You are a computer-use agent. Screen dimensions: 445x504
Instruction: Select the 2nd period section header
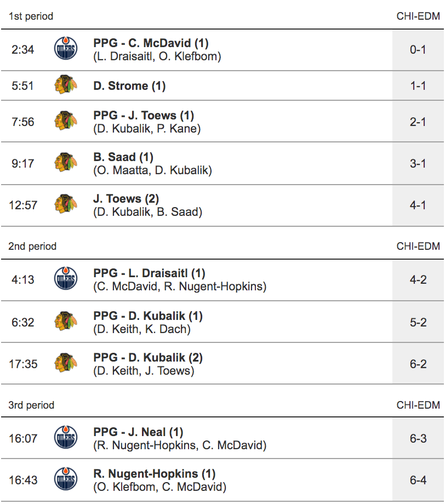click(32, 246)
